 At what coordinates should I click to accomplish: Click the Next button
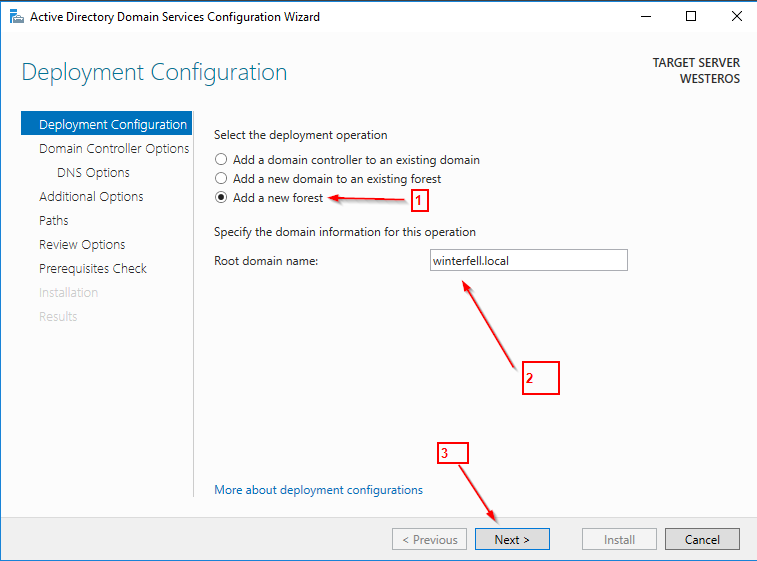(512, 539)
